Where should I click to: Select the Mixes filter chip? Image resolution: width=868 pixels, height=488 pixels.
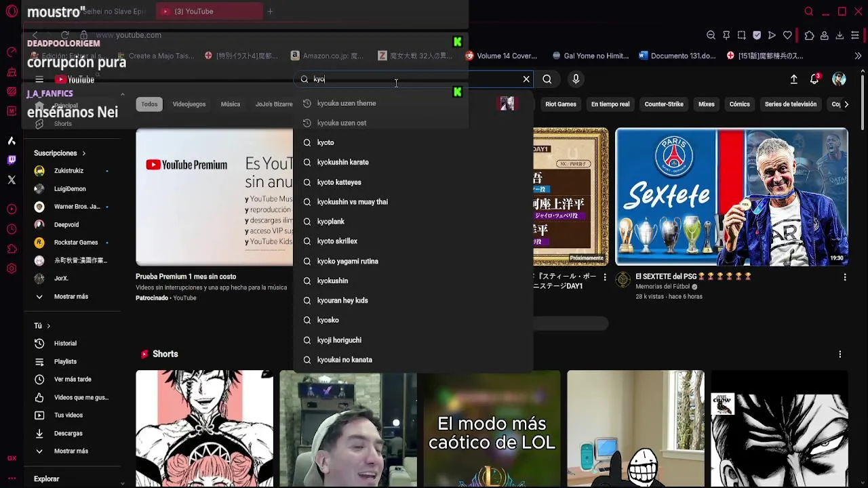[707, 104]
